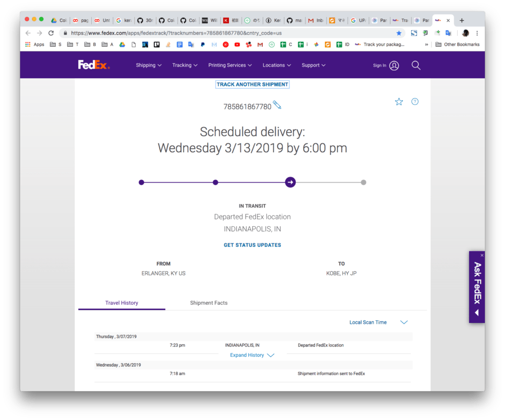
Task: Click the padlock site info icon
Action: click(66, 33)
